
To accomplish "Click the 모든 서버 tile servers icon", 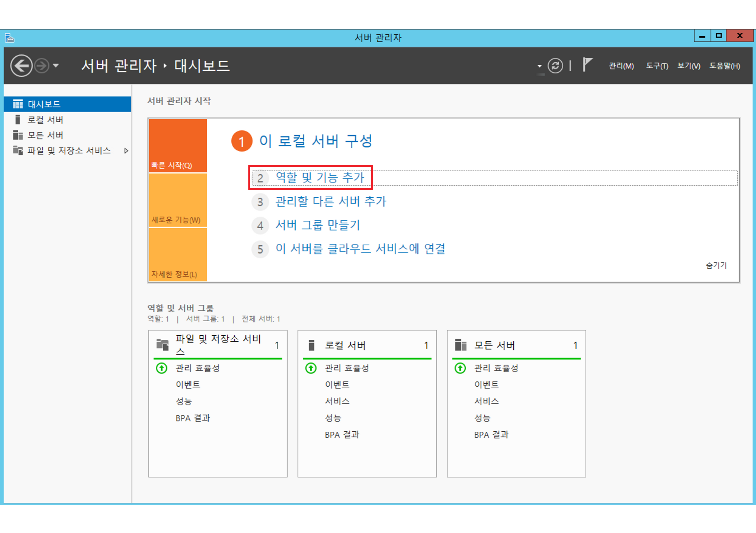I will pos(460,345).
